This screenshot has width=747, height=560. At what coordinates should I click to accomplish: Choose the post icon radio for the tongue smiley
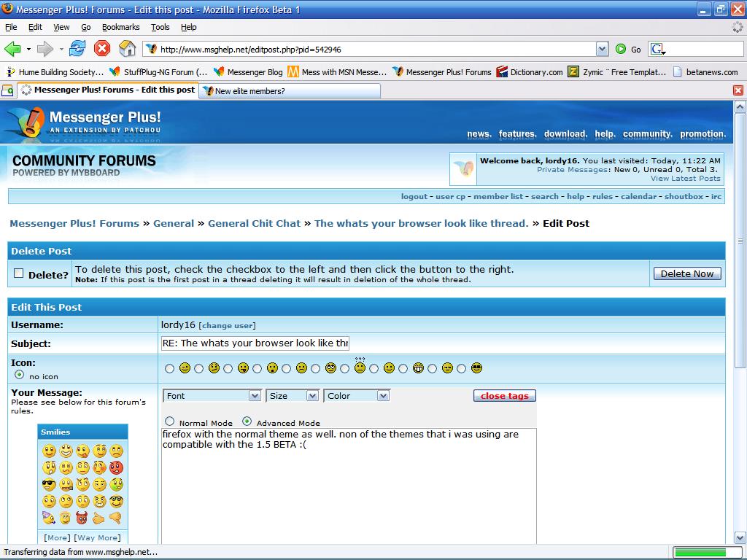pos(228,368)
